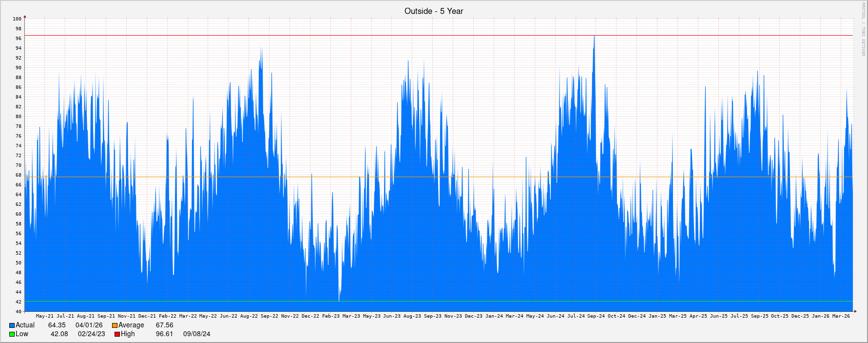
Task: Click the red High legend swatch
Action: (x=117, y=334)
